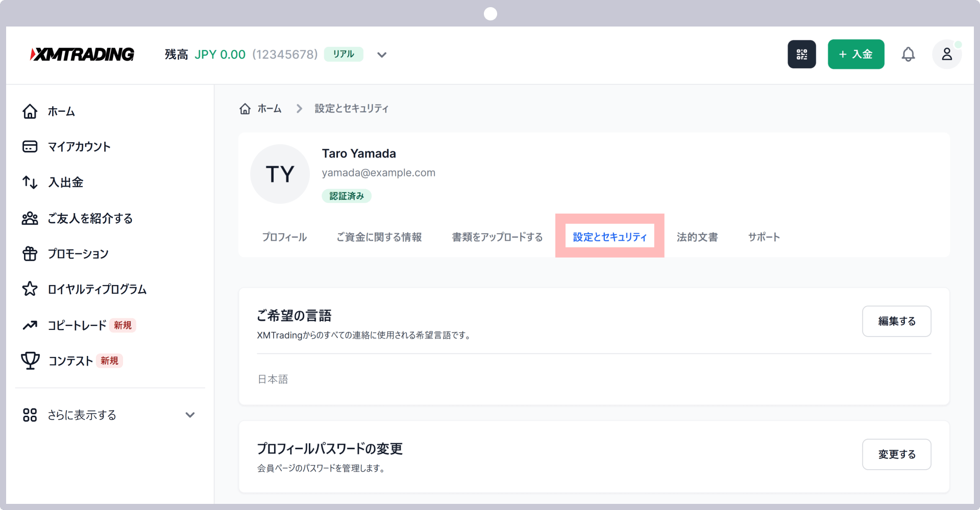Click 変更する for profile password

tap(897, 454)
